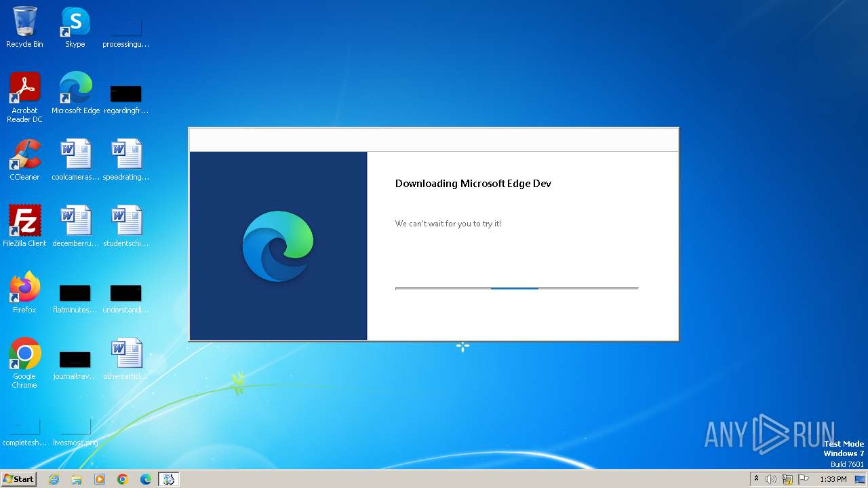Click the network status tray icon

pos(787,479)
